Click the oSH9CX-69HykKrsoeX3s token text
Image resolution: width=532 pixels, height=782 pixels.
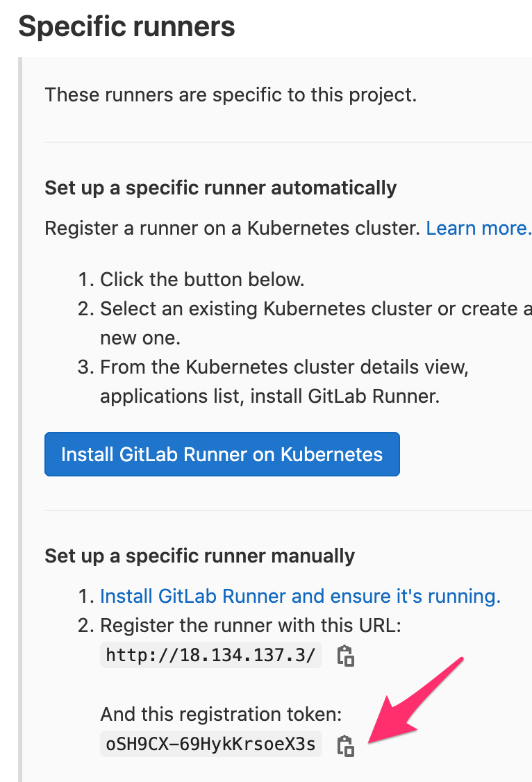[211, 744]
